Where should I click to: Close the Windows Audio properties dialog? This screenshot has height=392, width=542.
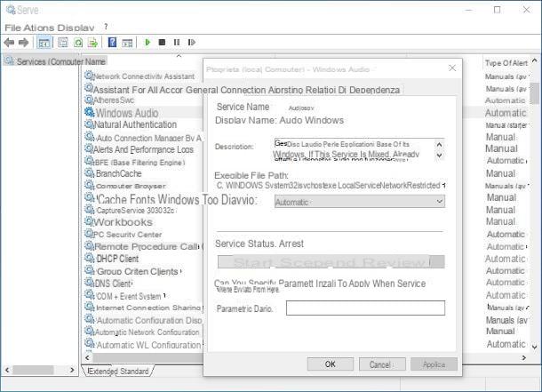pos(451,68)
